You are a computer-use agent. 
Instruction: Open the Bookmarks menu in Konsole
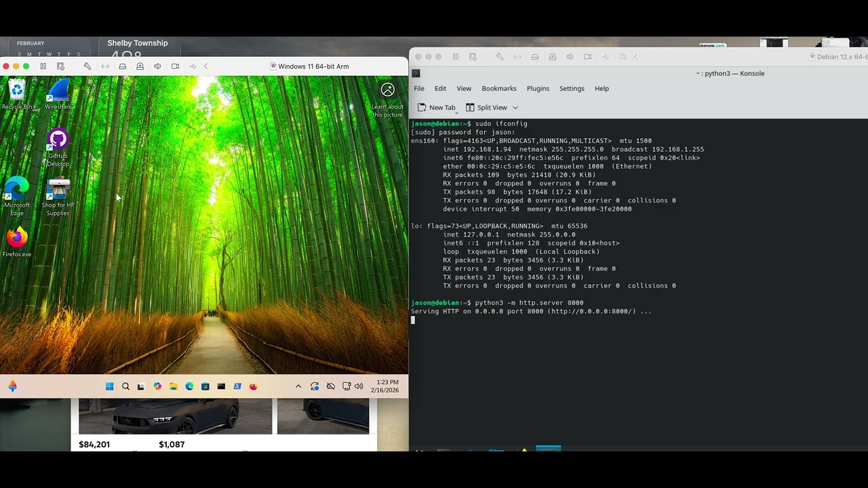click(x=498, y=89)
